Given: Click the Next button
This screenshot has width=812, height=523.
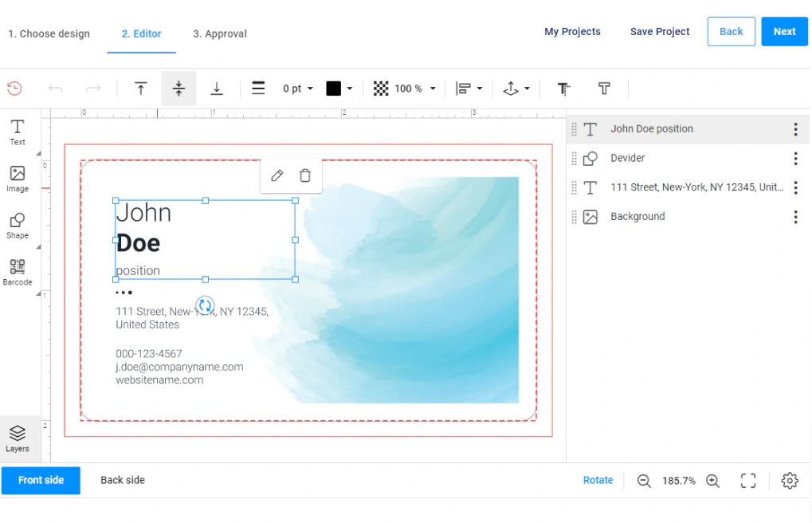Looking at the screenshot, I should 785,32.
